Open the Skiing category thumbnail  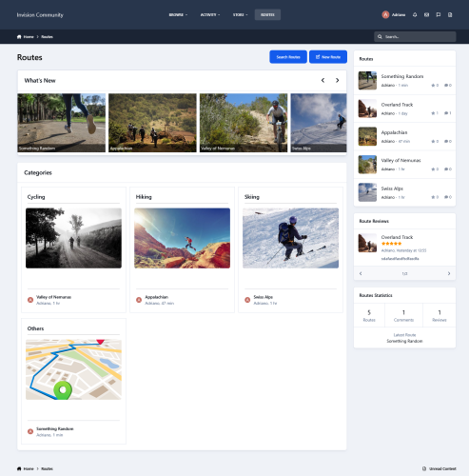click(290, 238)
